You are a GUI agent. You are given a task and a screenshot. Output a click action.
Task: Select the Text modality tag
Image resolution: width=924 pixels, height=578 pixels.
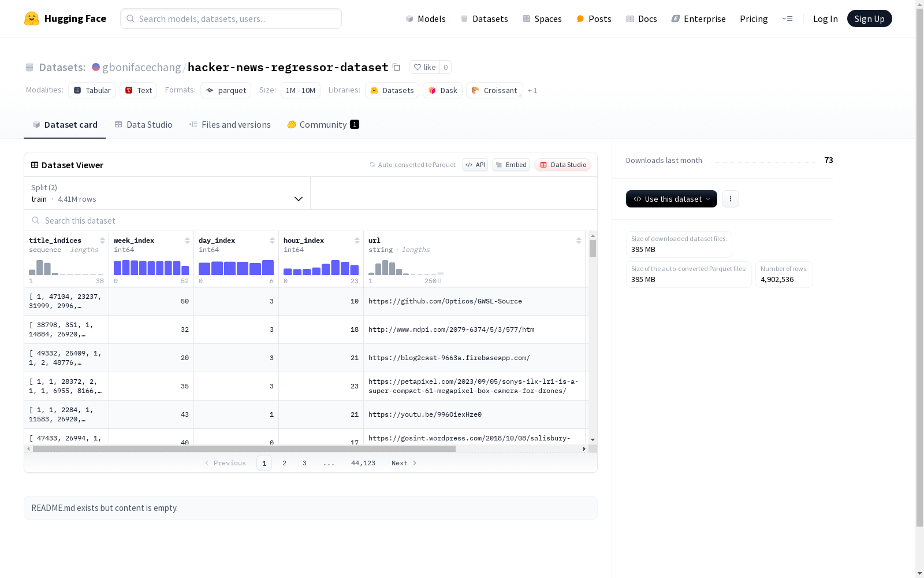pyautogui.click(x=139, y=90)
